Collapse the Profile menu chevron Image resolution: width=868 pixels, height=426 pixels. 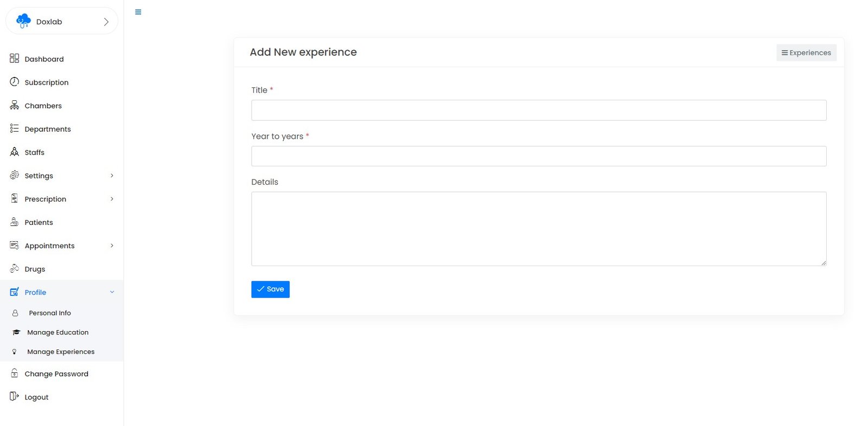[112, 292]
